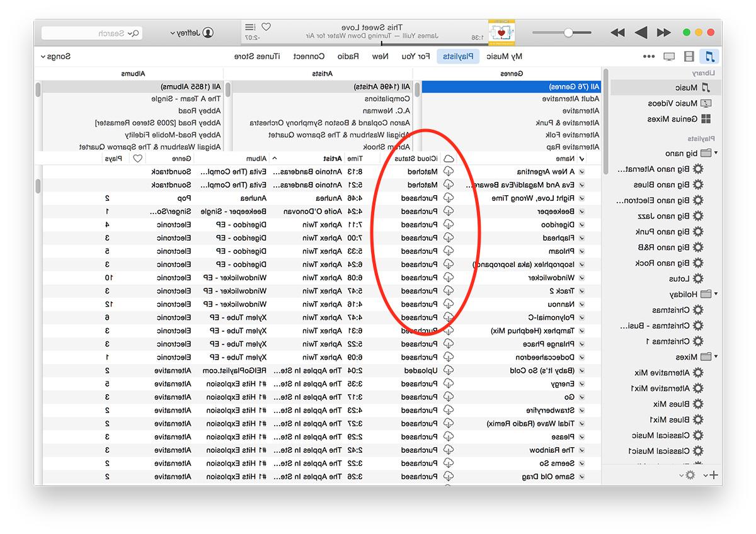The image size is (756, 534).
Task: Click the three-dot More media icon
Action: tap(649, 57)
